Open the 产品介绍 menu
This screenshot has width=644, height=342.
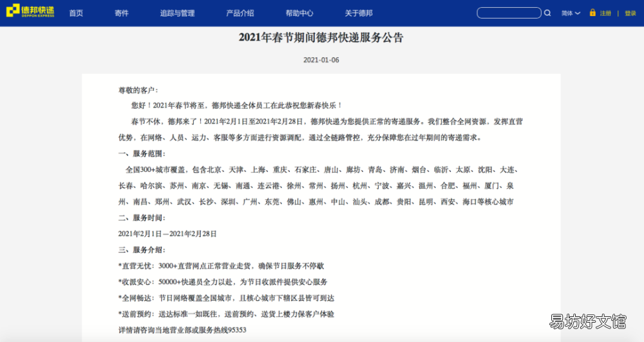coord(240,13)
